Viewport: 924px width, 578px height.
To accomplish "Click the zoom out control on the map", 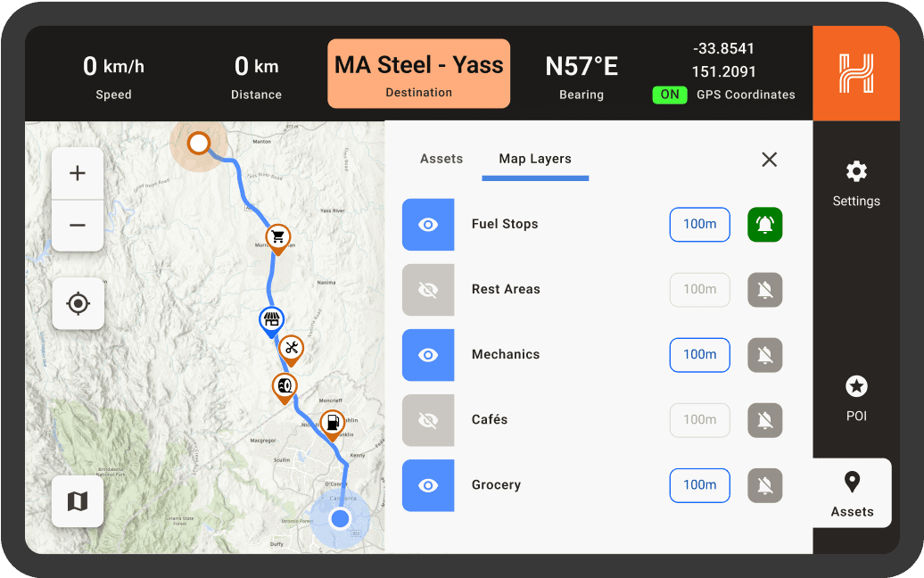I will 78,227.
